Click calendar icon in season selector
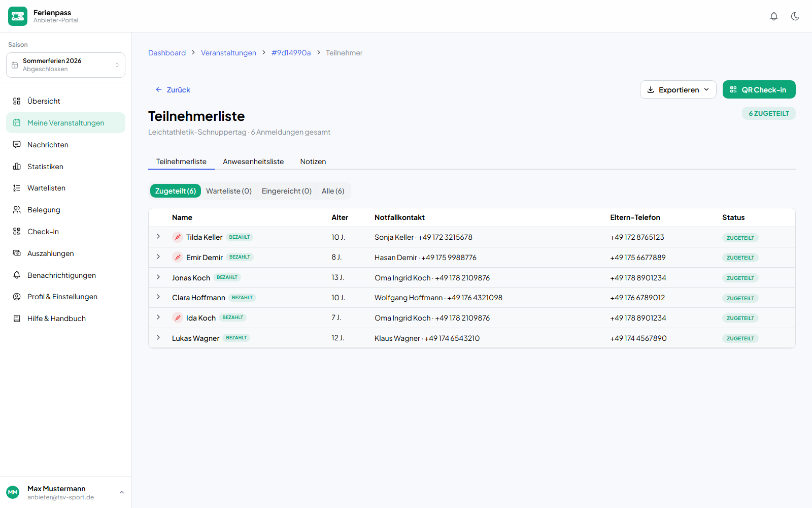The height and width of the screenshot is (508, 812). pyautogui.click(x=15, y=65)
